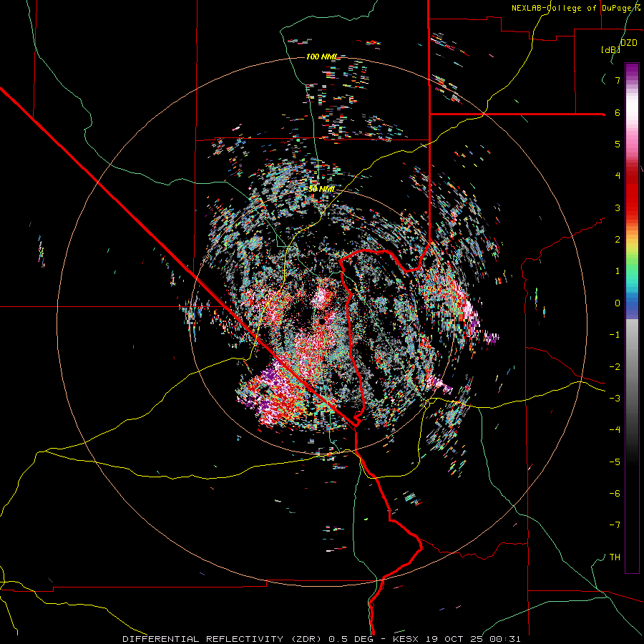The height and width of the screenshot is (644, 644).
Task: Click the color scale value -1
Action: click(x=615, y=335)
